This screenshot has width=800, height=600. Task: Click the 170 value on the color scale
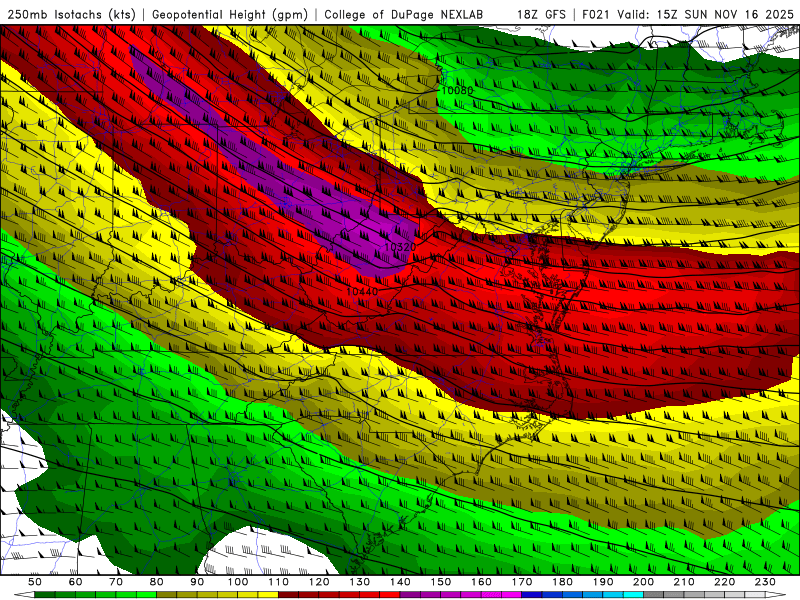[x=522, y=582]
